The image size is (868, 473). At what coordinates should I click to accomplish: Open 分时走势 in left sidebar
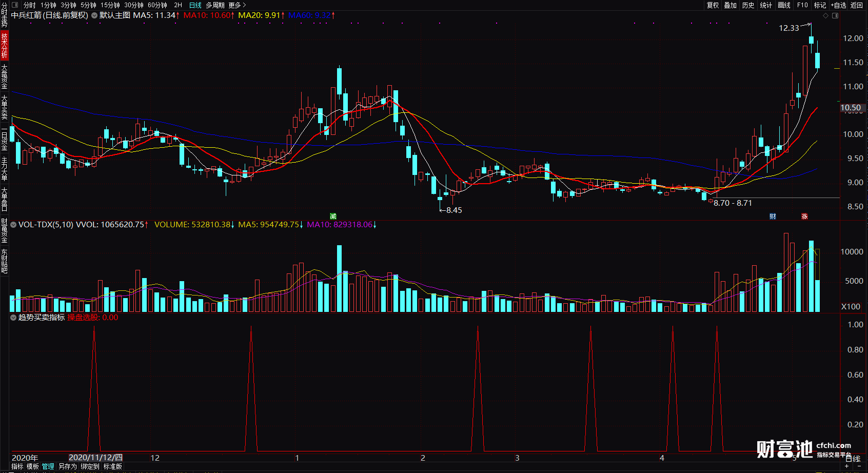point(4,15)
